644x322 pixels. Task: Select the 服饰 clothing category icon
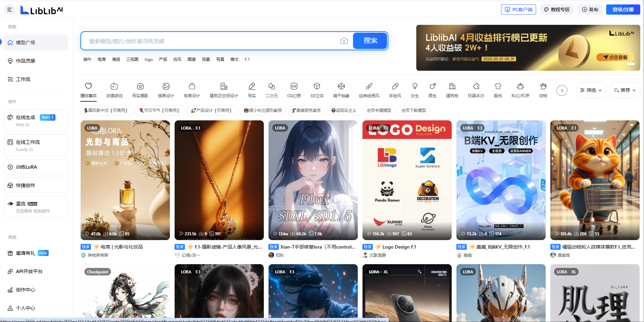pos(498,86)
